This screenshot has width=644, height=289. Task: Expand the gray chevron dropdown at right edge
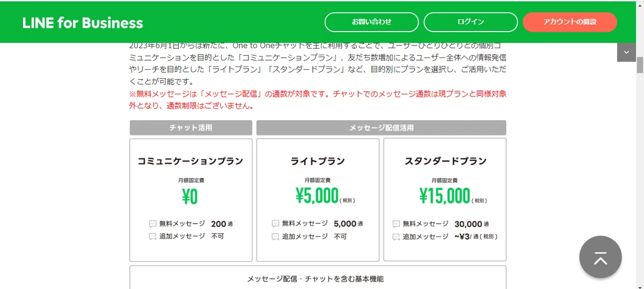coord(626,52)
